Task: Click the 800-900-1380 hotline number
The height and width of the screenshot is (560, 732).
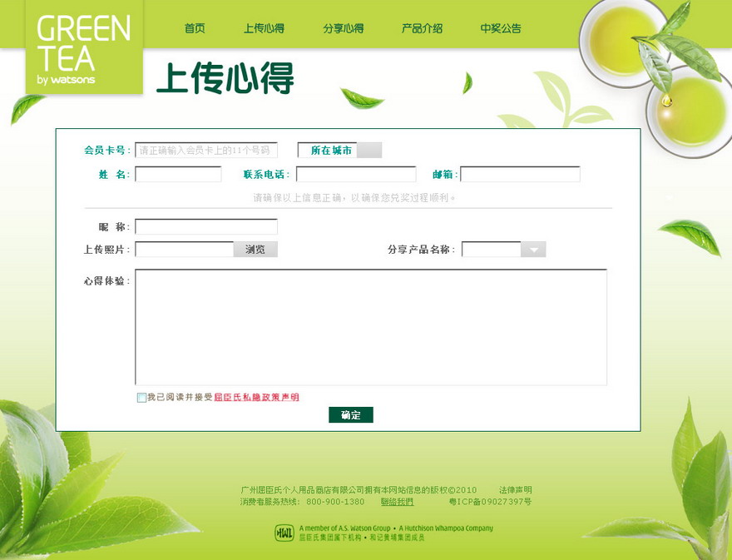Action: point(335,502)
